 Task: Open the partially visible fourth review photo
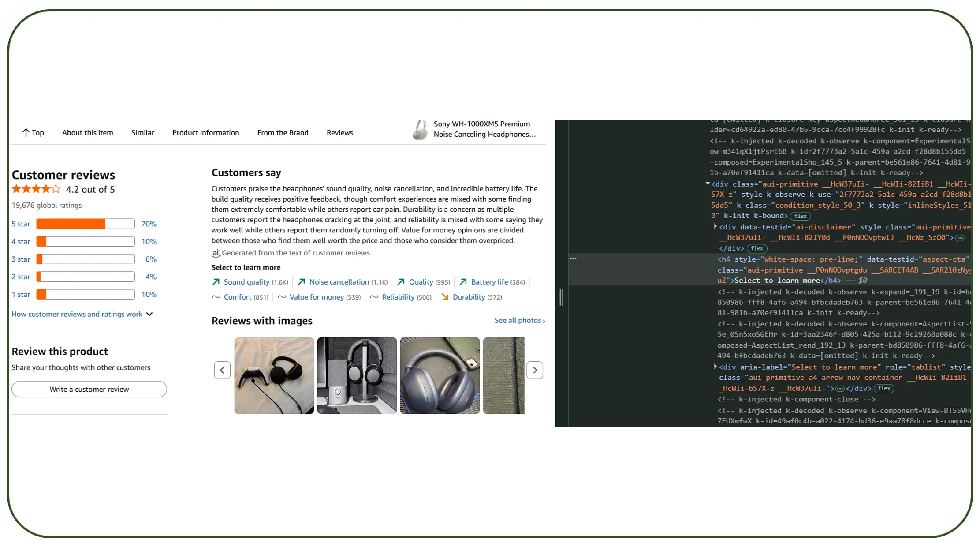[x=504, y=375]
